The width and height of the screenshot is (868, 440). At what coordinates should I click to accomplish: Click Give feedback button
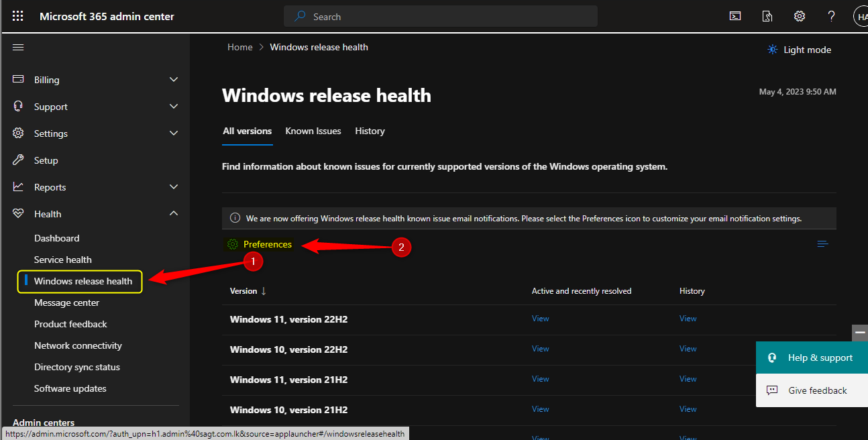coord(812,390)
